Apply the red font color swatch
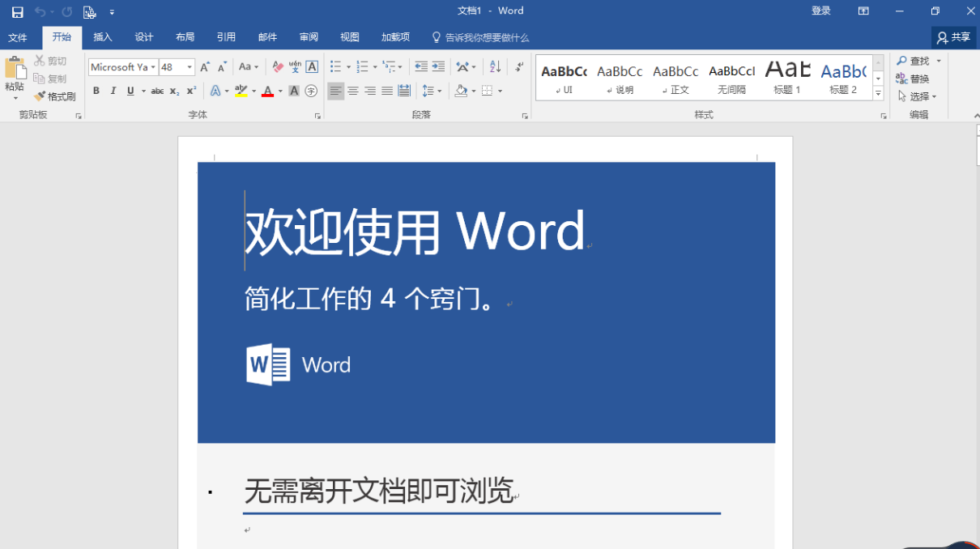The image size is (980, 549). [266, 91]
